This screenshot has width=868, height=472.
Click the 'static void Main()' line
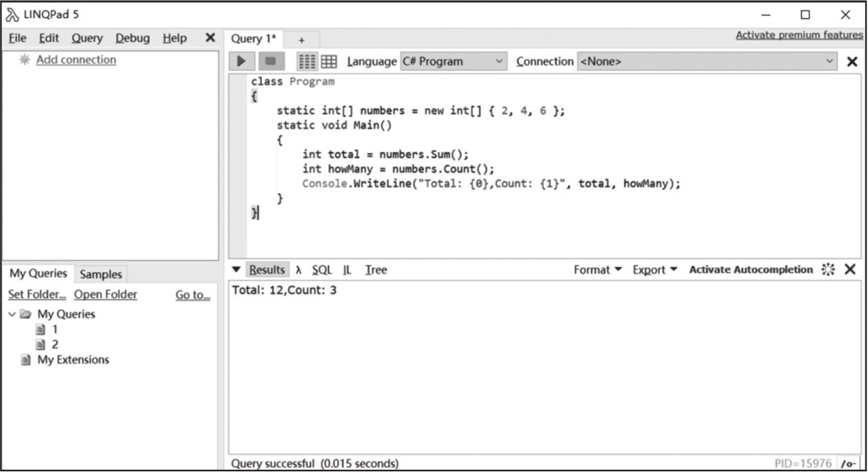pos(334,126)
